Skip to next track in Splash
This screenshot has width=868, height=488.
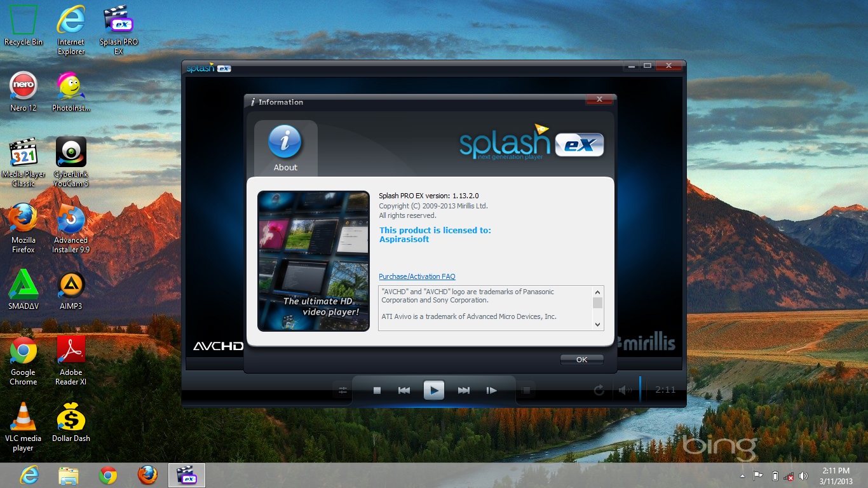(x=463, y=391)
